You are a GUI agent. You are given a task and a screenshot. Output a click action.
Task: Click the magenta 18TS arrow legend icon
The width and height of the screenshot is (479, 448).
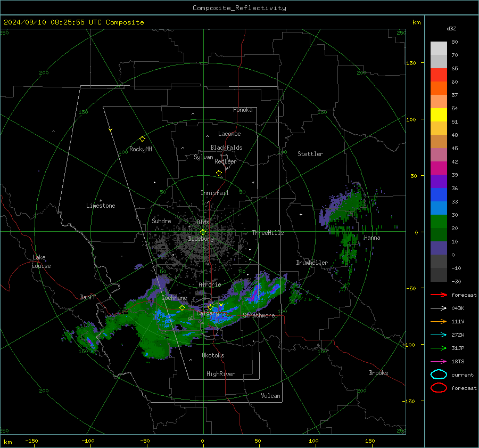pyautogui.click(x=439, y=362)
